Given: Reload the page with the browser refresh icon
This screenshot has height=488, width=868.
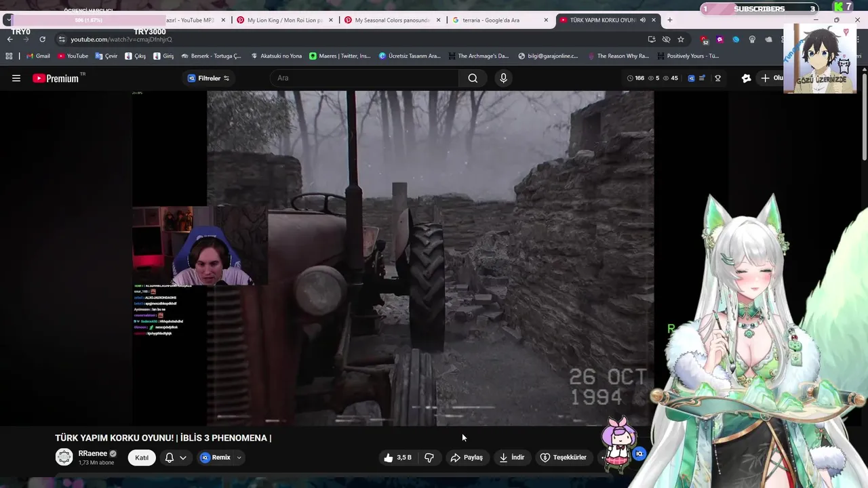Looking at the screenshot, I should (43, 39).
